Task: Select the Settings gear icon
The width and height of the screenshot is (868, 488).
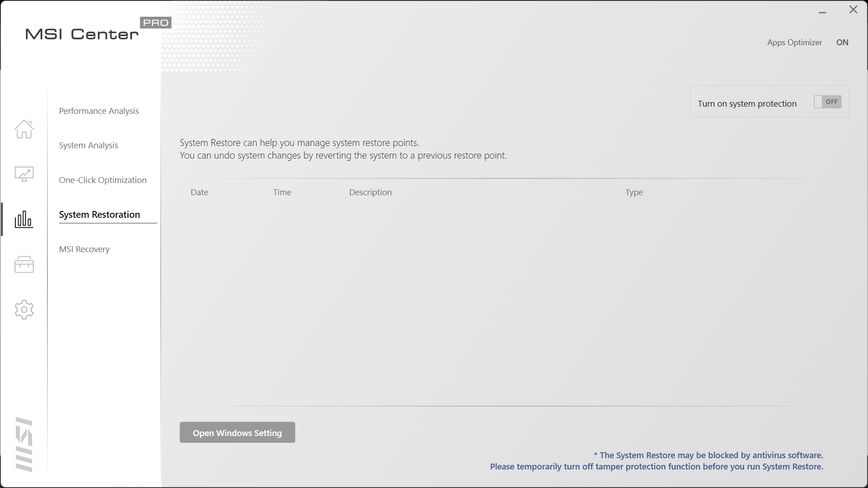Action: (x=24, y=309)
